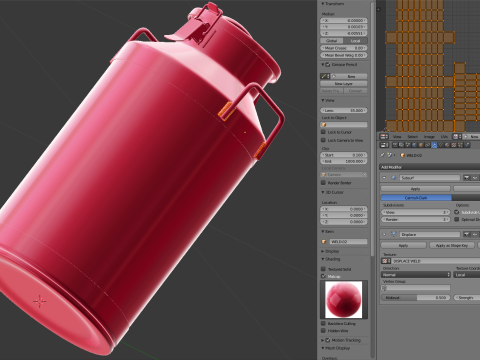Open the Render properties tab icon
Image resolution: width=480 pixels, height=360 pixels.
click(395, 145)
